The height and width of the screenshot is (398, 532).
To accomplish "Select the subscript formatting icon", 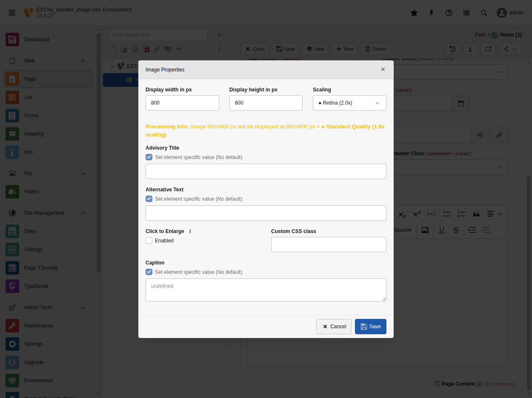I will point(402,214).
